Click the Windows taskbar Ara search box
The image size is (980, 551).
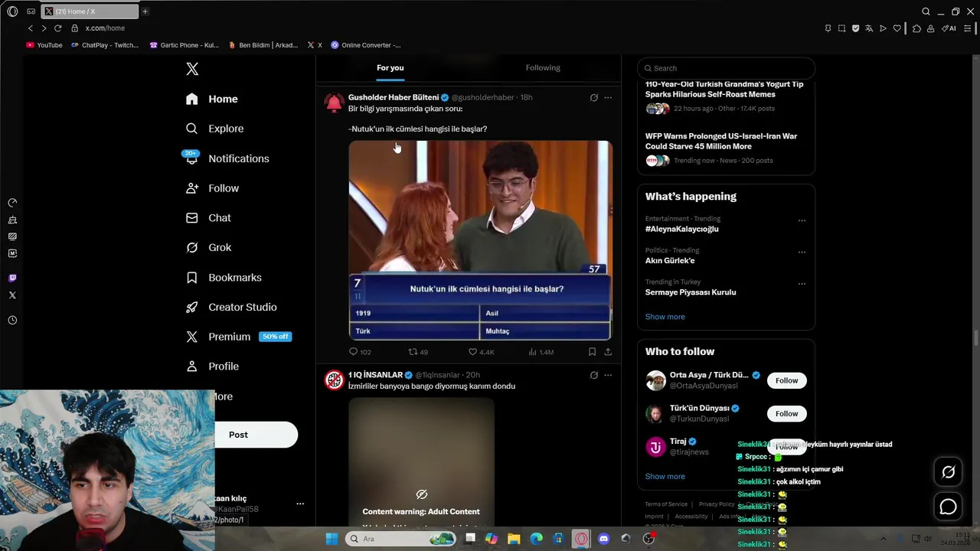tap(400, 539)
